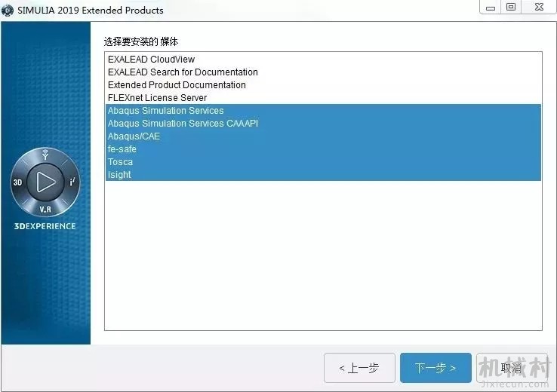This screenshot has width=557, height=392.
Task: Pick FLEXnet License Server from the list
Action: (x=323, y=97)
